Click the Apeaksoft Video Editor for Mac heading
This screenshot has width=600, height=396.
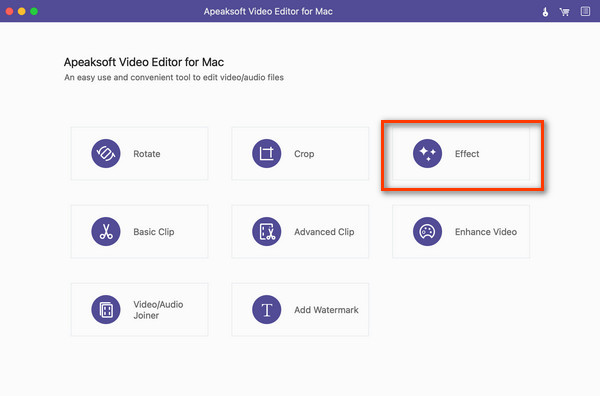[144, 62]
